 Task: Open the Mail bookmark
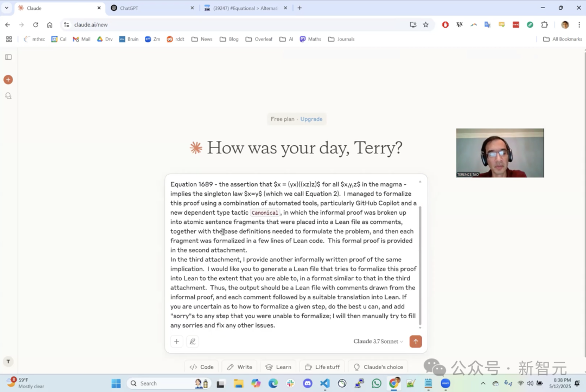click(81, 39)
